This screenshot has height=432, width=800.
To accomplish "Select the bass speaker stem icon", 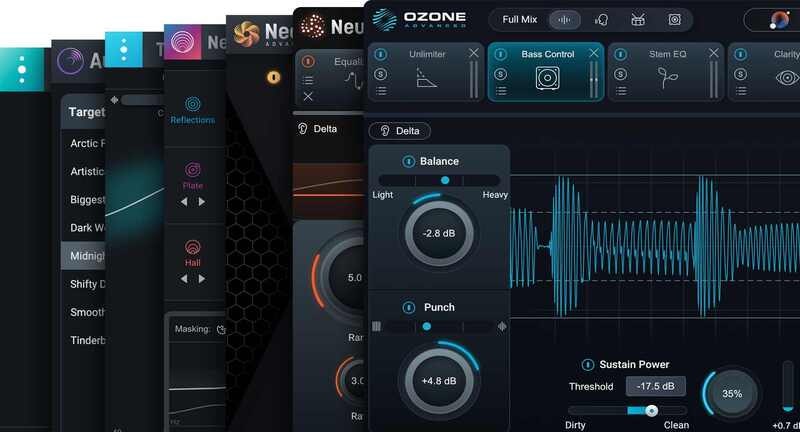I will click(x=674, y=19).
